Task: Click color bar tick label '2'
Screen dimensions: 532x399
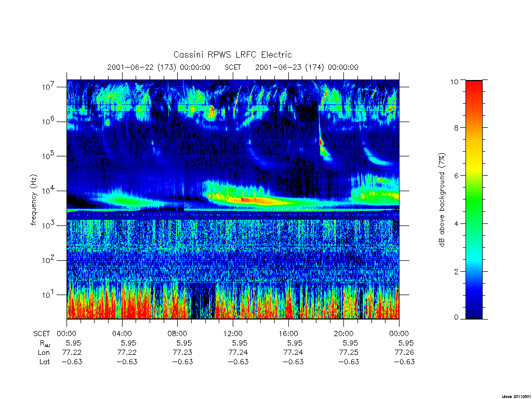Action: click(x=456, y=271)
